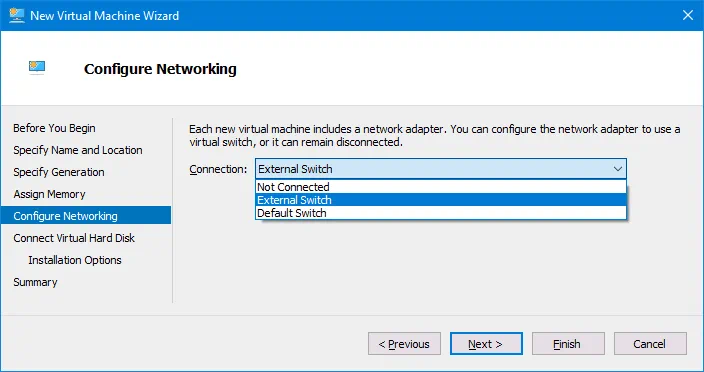Cancel the virtual machine wizard
The height and width of the screenshot is (372, 704).
click(650, 344)
